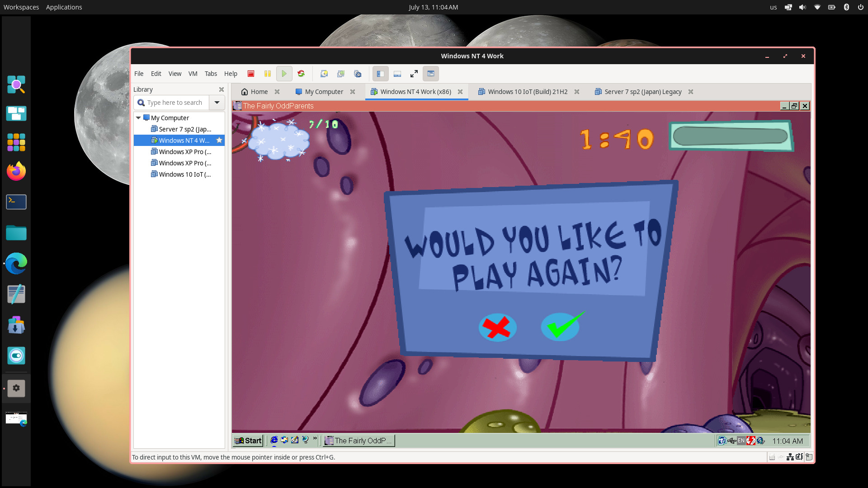Toggle the thumbnail bar view button
This screenshot has width=868, height=488.
(397, 74)
